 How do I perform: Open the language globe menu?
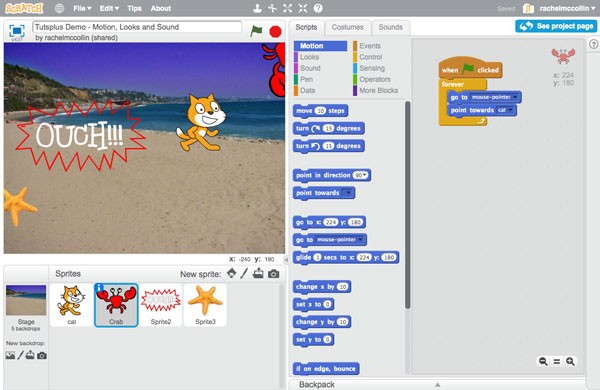point(59,8)
